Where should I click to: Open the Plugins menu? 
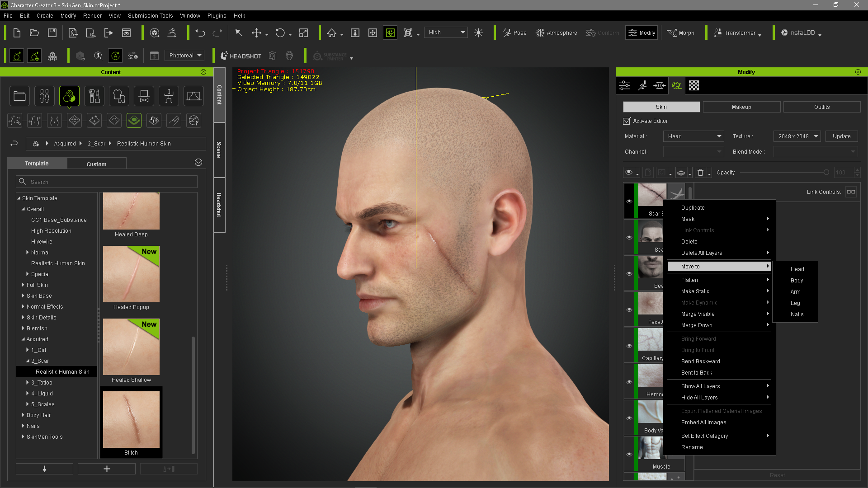tap(217, 16)
